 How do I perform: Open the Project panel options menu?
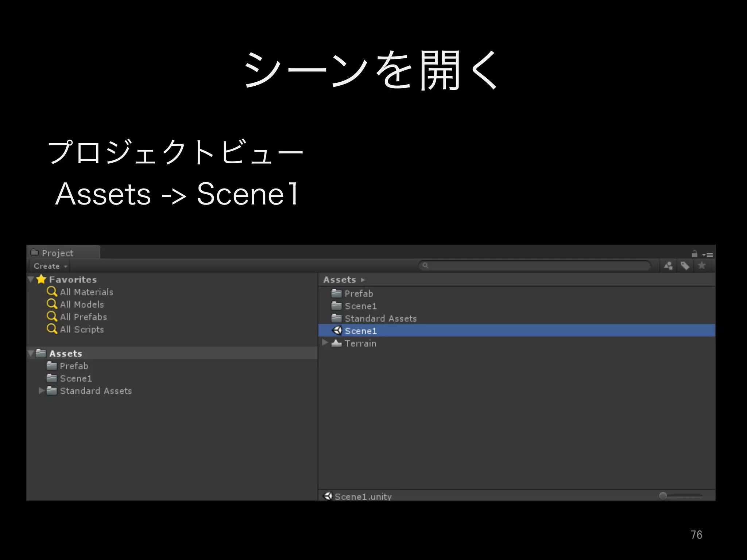tap(708, 255)
